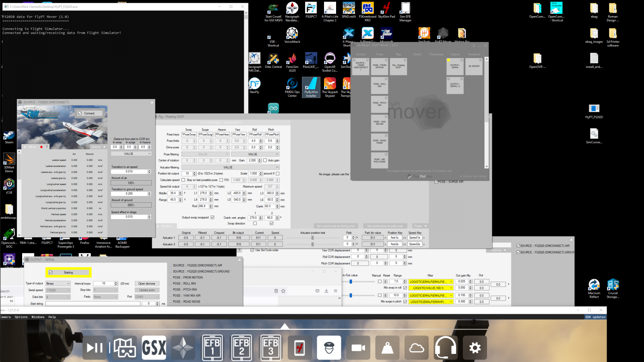Open the VR map toolbar icon
This screenshot has height=362, width=644.
(x=124, y=348)
